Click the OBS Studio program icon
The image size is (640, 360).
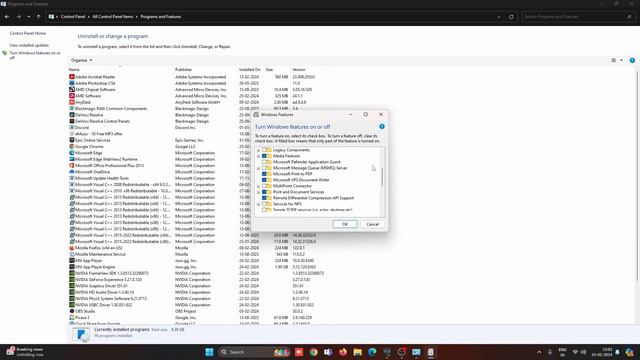[72, 311]
